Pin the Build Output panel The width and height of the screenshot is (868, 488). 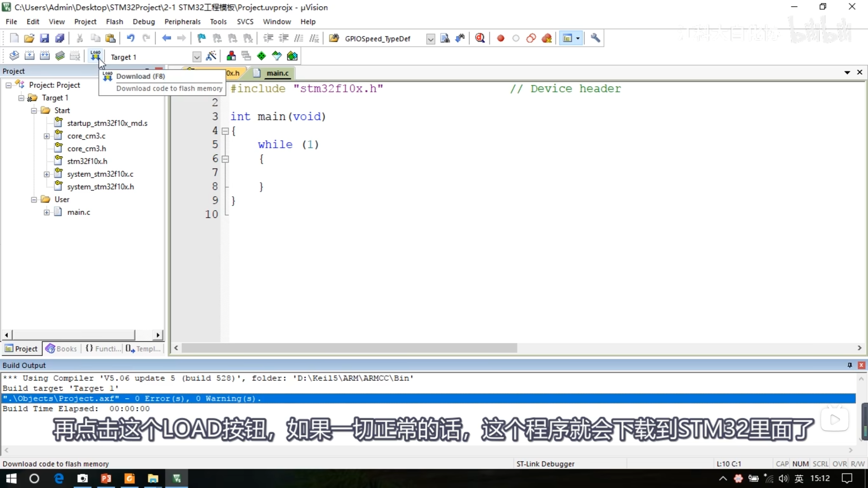click(849, 365)
